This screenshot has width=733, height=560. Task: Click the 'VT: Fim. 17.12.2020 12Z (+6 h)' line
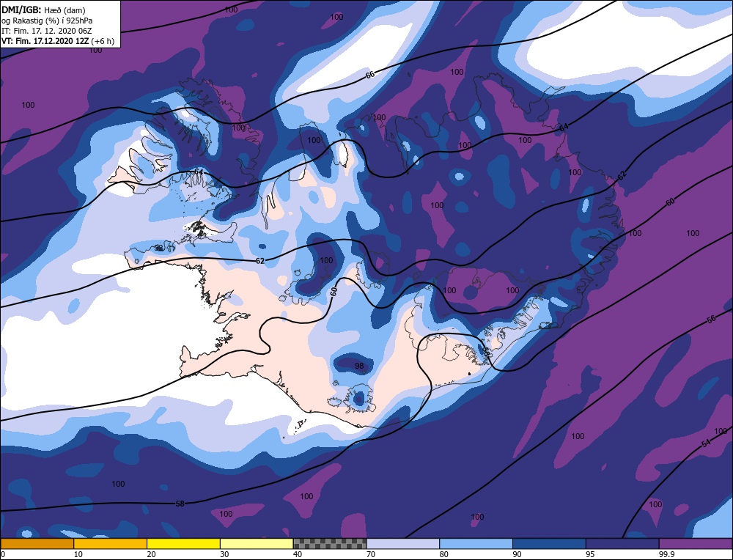(57, 40)
